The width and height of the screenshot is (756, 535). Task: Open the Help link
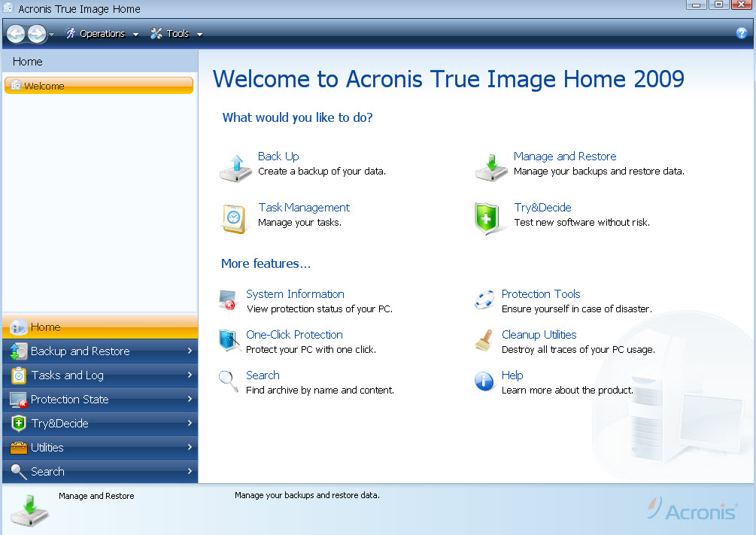pos(512,375)
